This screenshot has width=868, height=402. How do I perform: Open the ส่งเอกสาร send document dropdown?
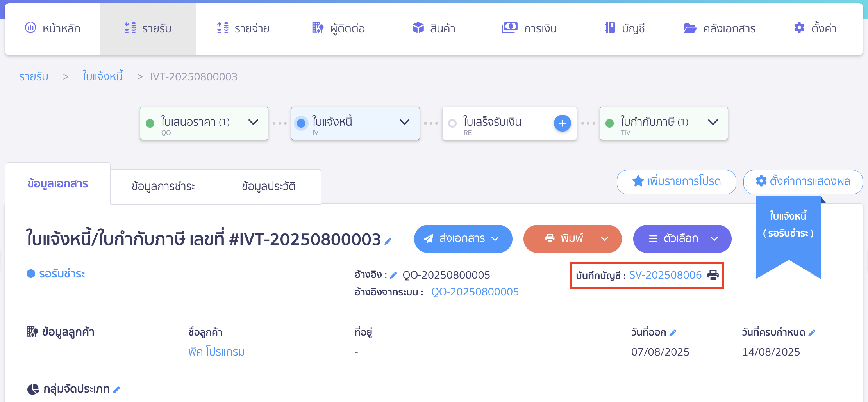click(x=463, y=238)
